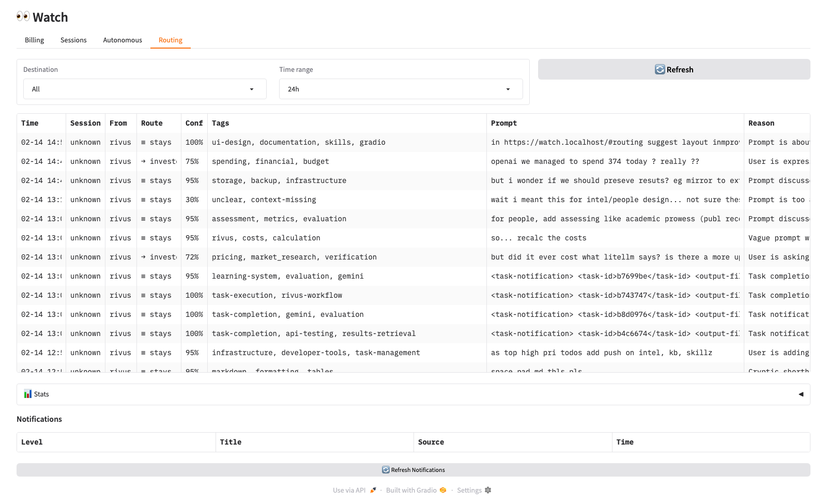This screenshot has width=827, height=504.
Task: Open the Destination dropdown
Action: click(145, 89)
